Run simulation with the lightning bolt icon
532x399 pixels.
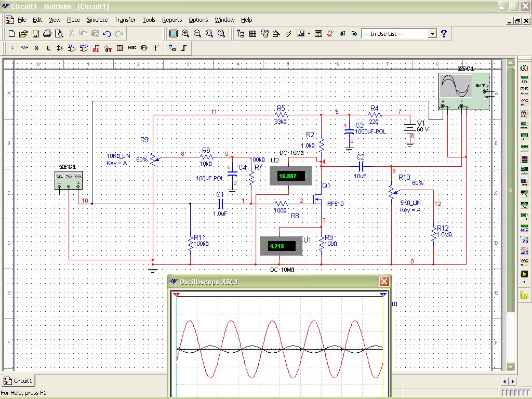[x=288, y=34]
